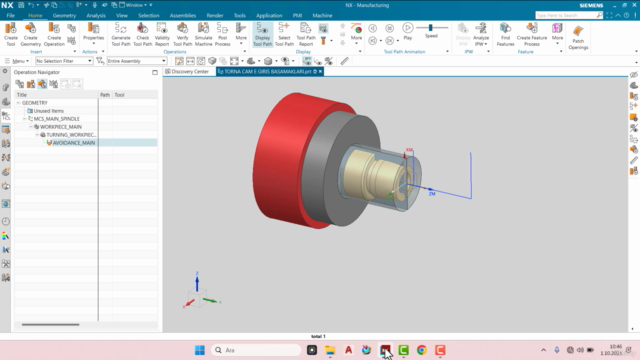640x360 pixels.
Task: Click the Patch Openings icon
Action: [578, 37]
